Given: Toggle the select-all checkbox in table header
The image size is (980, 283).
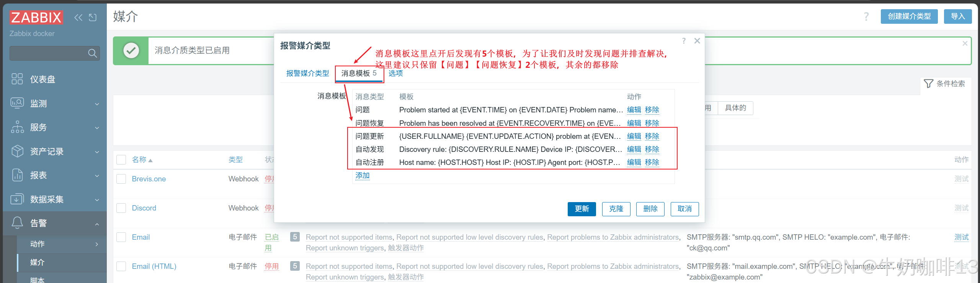Looking at the screenshot, I should [x=121, y=160].
